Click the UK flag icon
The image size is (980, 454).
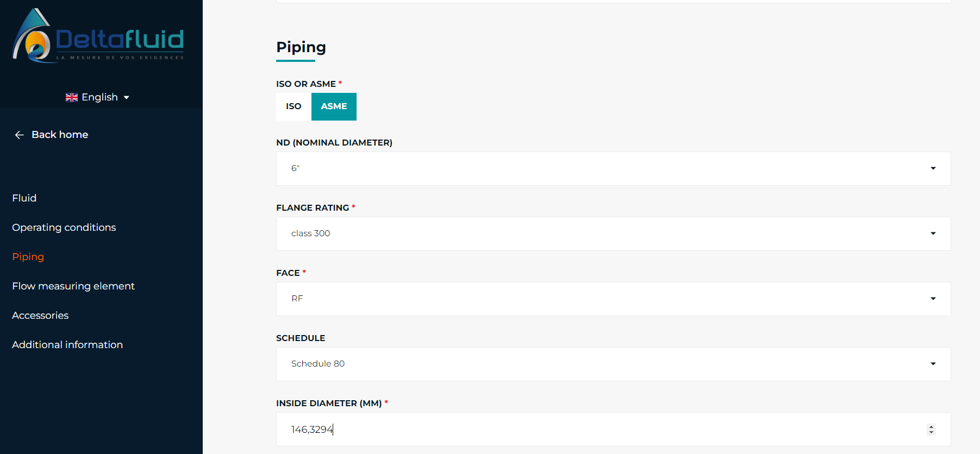(71, 97)
